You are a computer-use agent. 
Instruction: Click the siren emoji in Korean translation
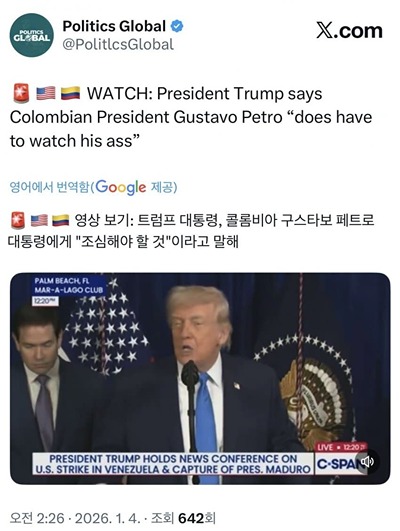pyautogui.click(x=18, y=220)
